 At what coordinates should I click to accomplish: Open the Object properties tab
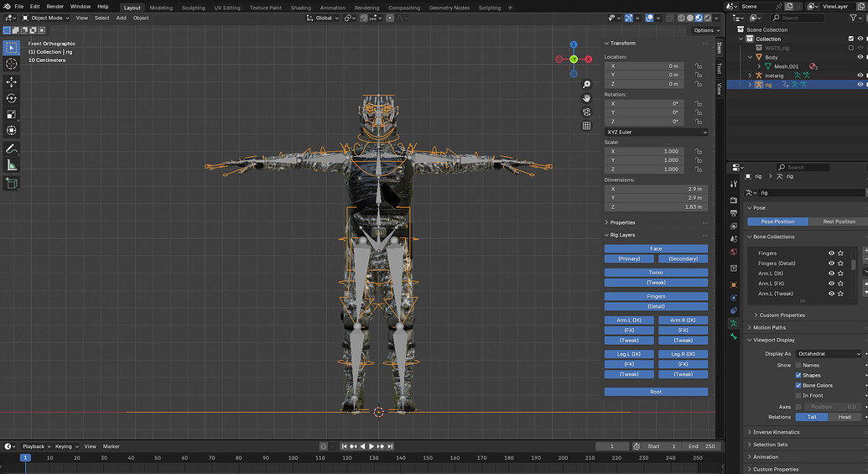coord(734,284)
